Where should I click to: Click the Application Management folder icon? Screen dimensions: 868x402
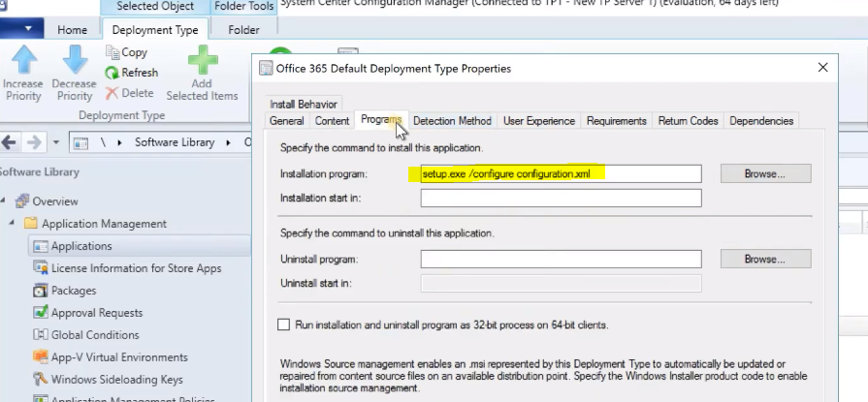point(32,224)
